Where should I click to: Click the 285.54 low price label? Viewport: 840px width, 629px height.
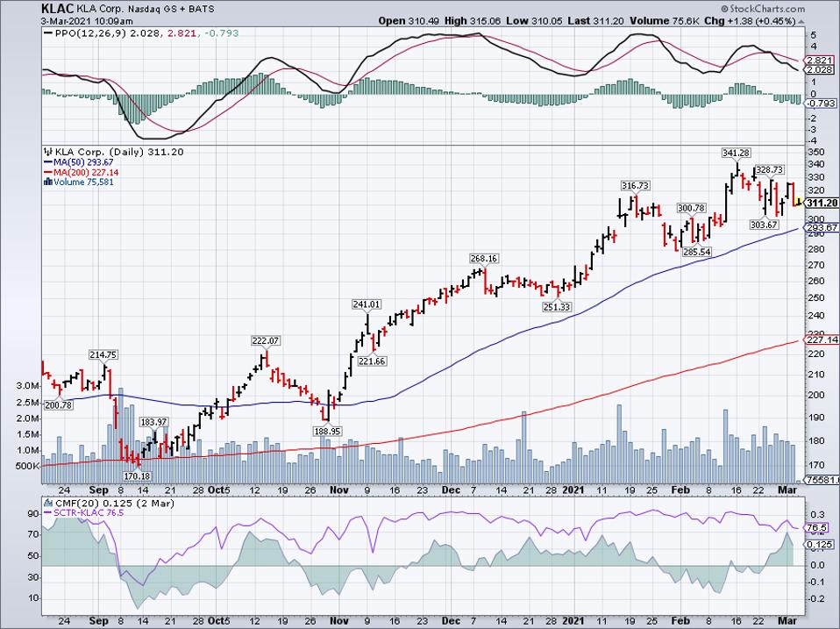[697, 251]
